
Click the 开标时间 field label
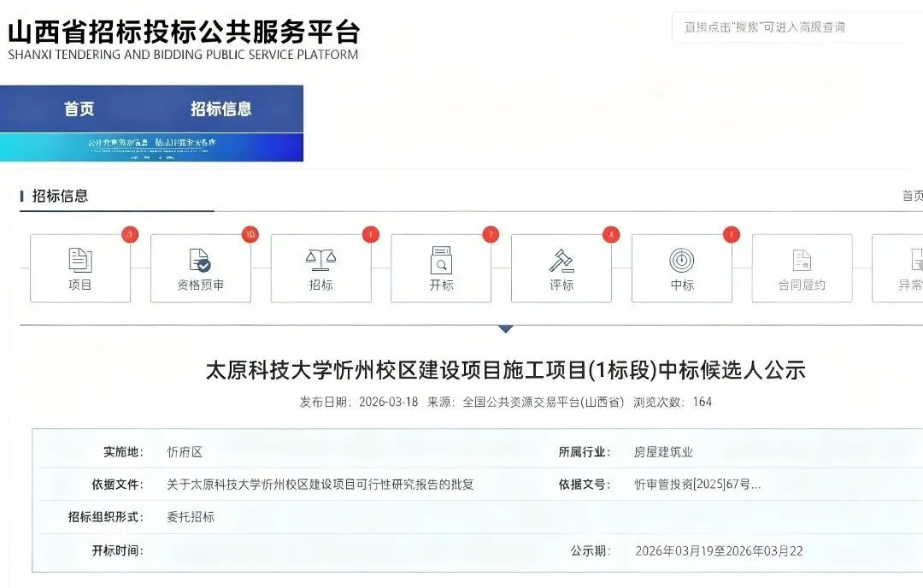(x=118, y=551)
